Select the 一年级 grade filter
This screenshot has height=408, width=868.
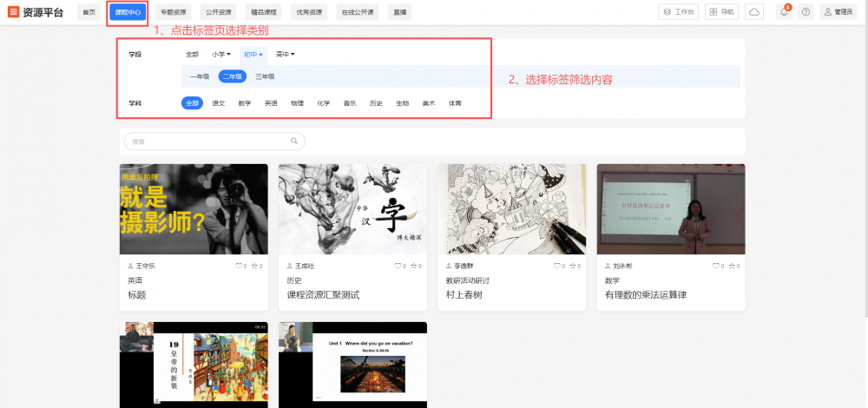tap(200, 76)
